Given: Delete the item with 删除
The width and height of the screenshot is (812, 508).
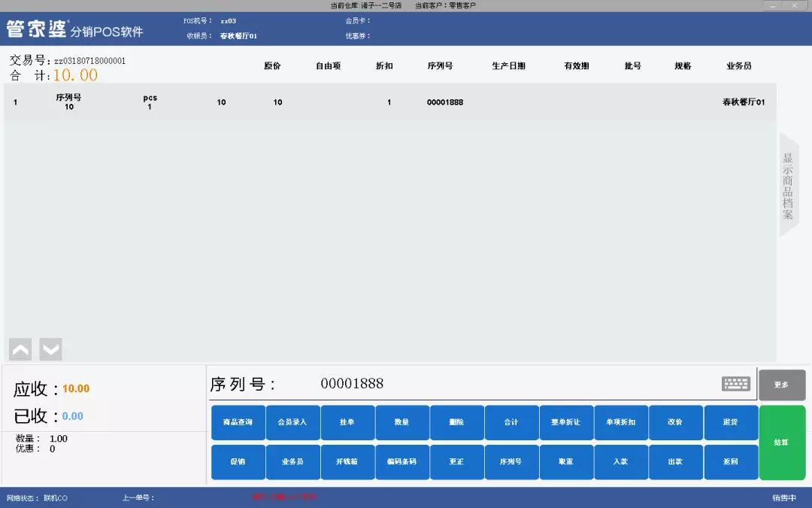Looking at the screenshot, I should tap(457, 422).
